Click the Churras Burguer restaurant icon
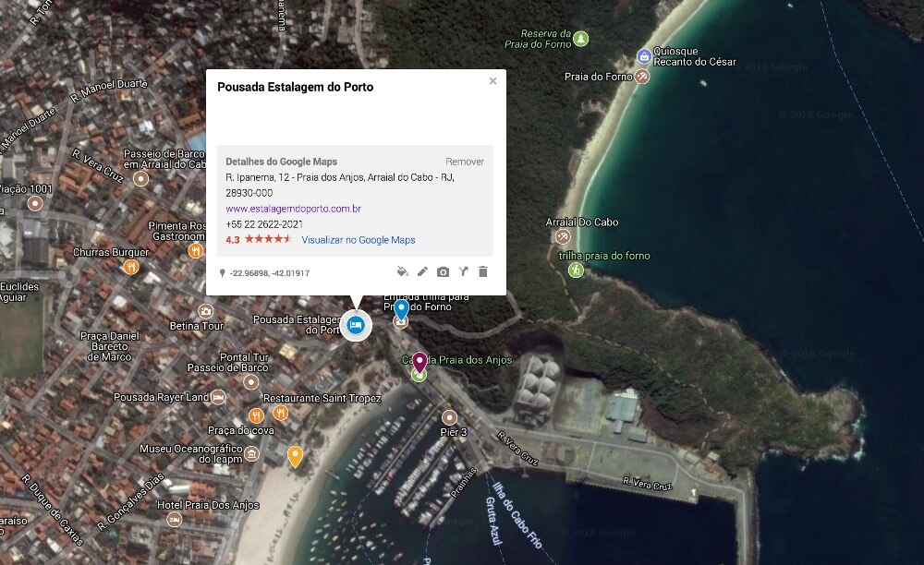This screenshot has height=565, width=924. click(131, 267)
